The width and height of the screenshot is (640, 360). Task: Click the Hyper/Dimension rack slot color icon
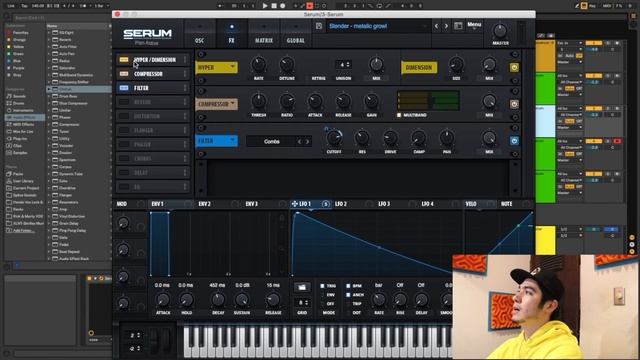[124, 60]
